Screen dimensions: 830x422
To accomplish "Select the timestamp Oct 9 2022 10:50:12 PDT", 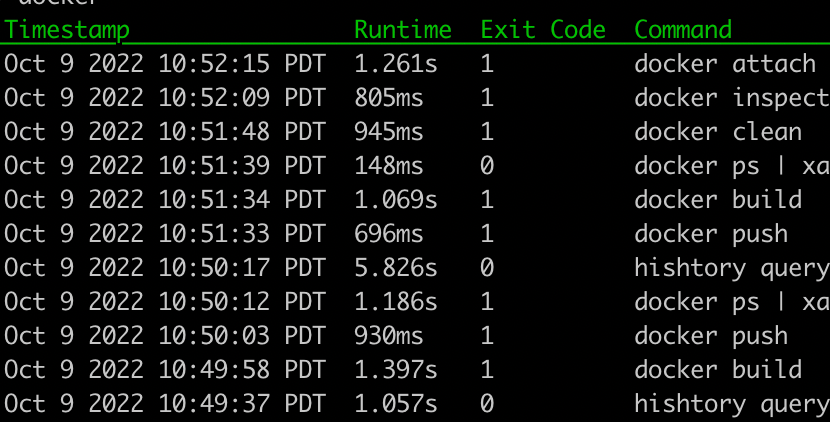I will click(x=164, y=301).
